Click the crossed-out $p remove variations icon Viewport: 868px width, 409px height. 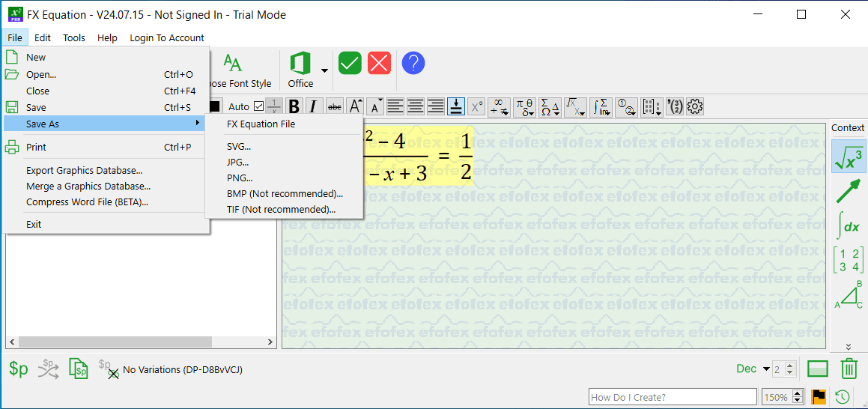[109, 369]
